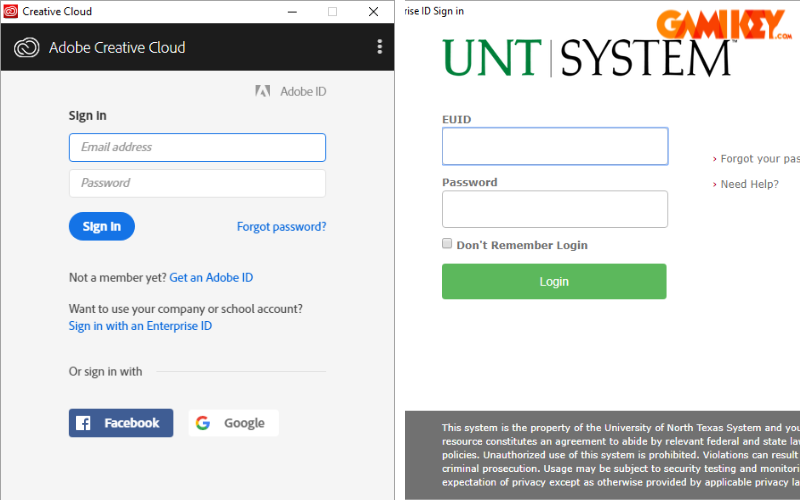This screenshot has width=800, height=500.
Task: Choose Sign in with an Enterprise ID
Action: click(140, 326)
